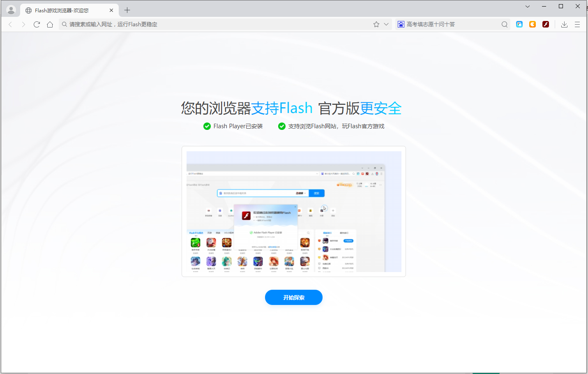The height and width of the screenshot is (374, 588).
Task: Open a new tab with plus button
Action: pyautogui.click(x=127, y=10)
